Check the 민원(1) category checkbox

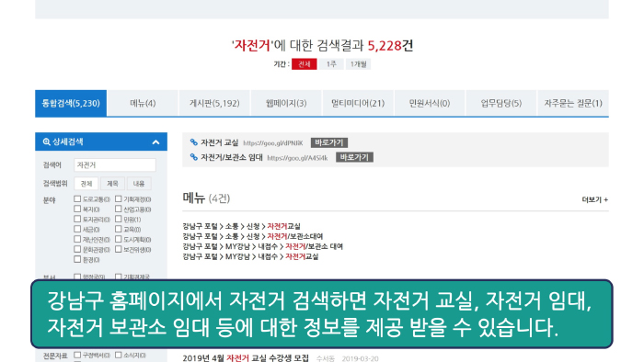point(119,219)
